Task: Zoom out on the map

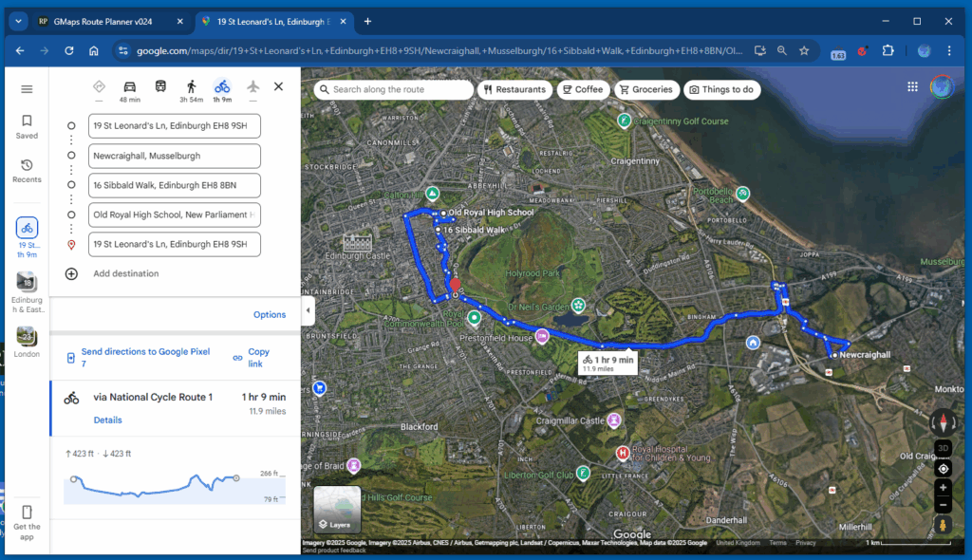Action: coord(943,505)
